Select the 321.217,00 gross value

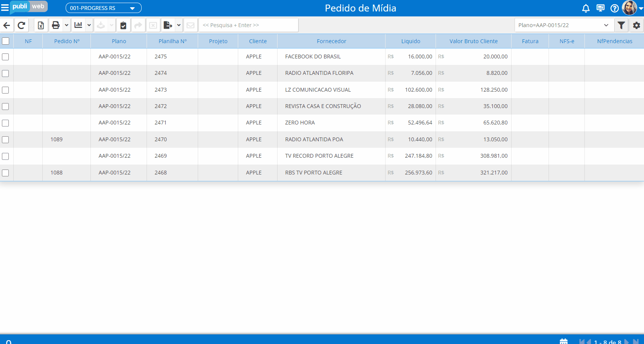pos(494,173)
